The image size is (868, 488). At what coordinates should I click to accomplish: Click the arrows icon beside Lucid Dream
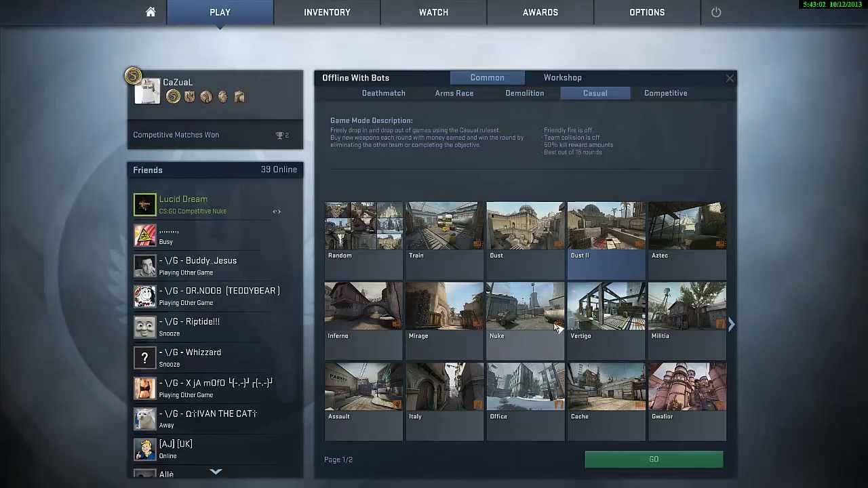click(x=277, y=211)
